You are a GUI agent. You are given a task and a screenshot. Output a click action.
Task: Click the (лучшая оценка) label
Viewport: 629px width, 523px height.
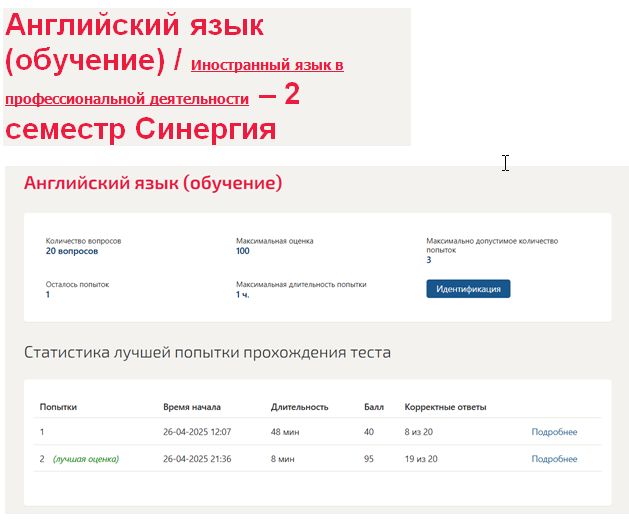click(x=86, y=459)
